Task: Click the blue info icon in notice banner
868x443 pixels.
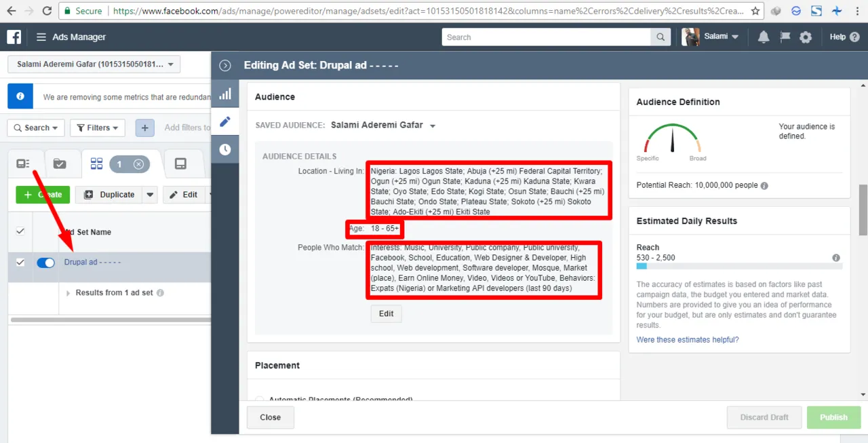Action: pos(20,96)
